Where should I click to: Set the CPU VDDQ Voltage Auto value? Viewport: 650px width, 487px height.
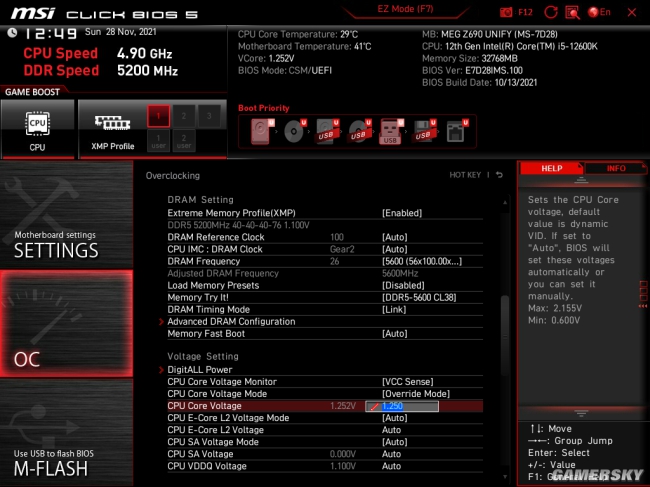391,466
